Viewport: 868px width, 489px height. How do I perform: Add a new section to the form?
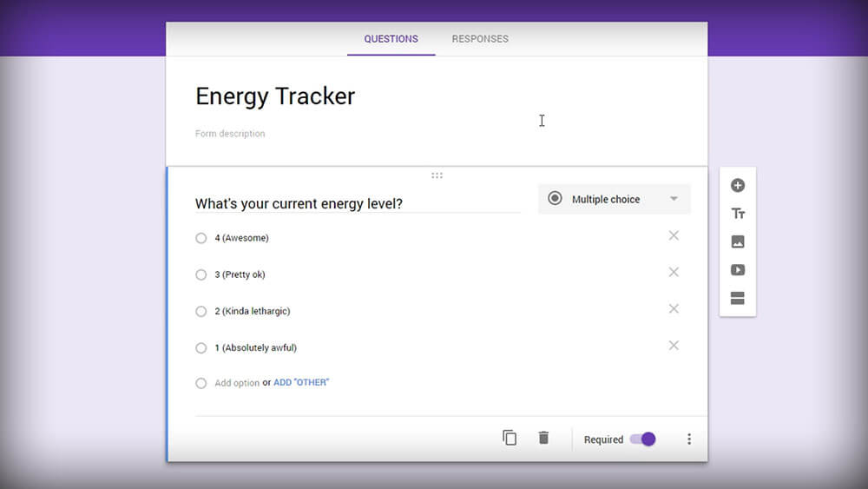738,299
